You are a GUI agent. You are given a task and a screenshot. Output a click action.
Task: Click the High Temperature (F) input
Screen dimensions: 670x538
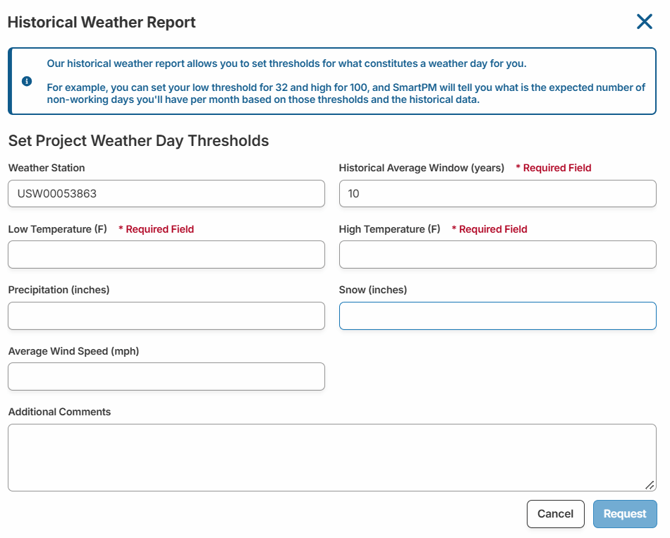(x=498, y=255)
